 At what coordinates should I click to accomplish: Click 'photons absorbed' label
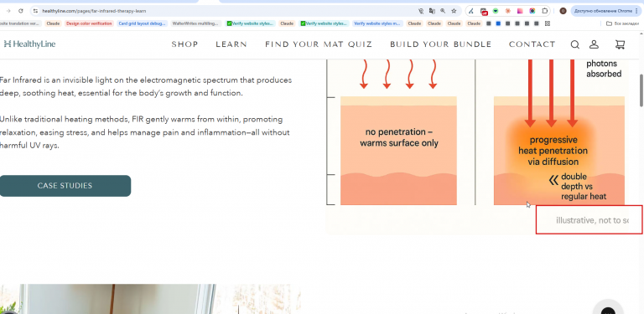pos(604,69)
